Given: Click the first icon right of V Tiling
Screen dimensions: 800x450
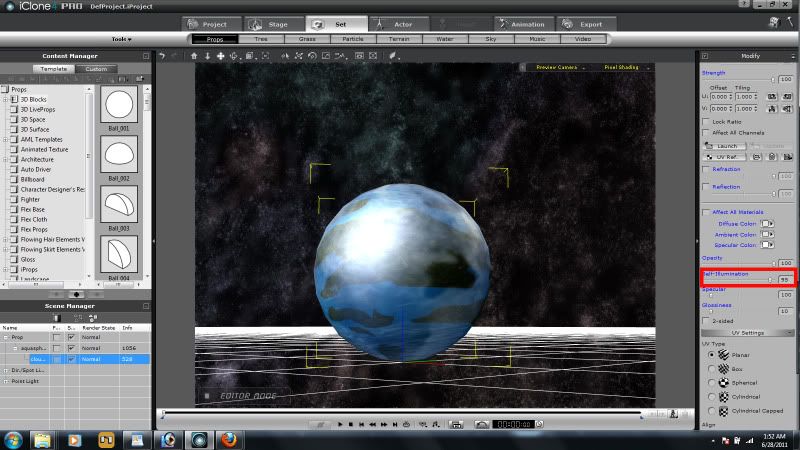Looking at the screenshot, I should pyautogui.click(x=772, y=109).
